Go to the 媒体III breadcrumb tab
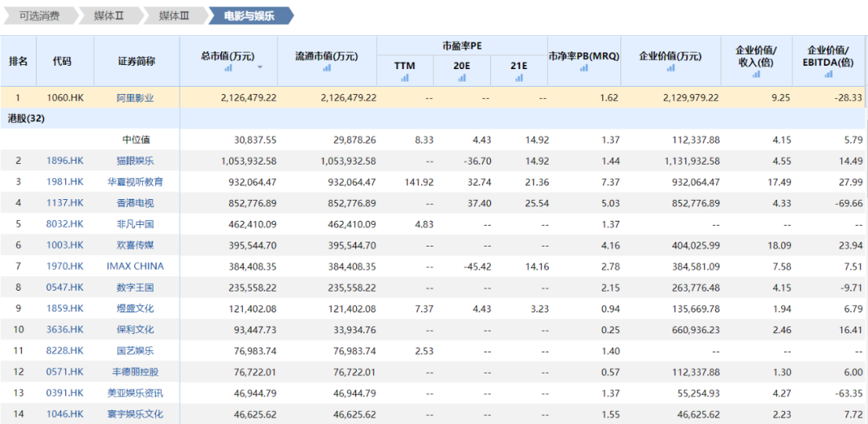 pos(174,15)
